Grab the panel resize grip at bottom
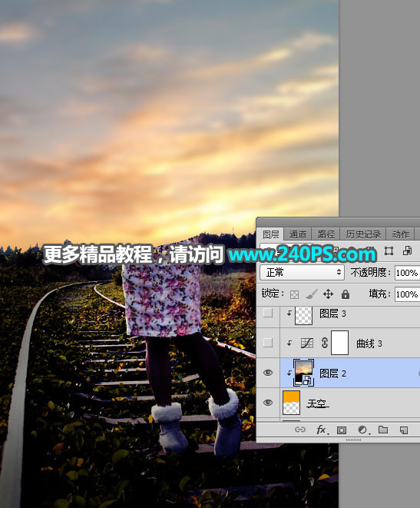 353,440
